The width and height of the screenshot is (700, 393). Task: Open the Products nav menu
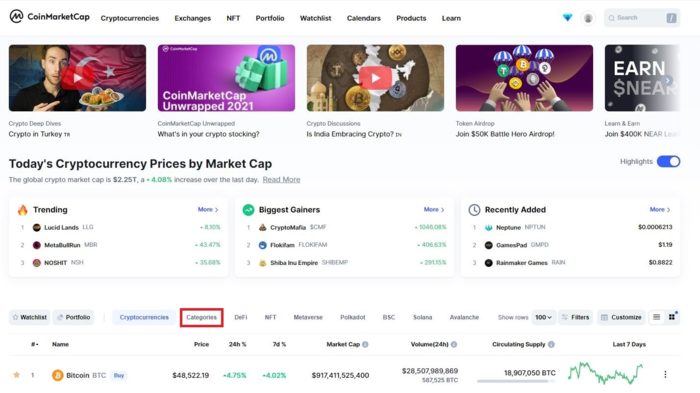click(411, 18)
